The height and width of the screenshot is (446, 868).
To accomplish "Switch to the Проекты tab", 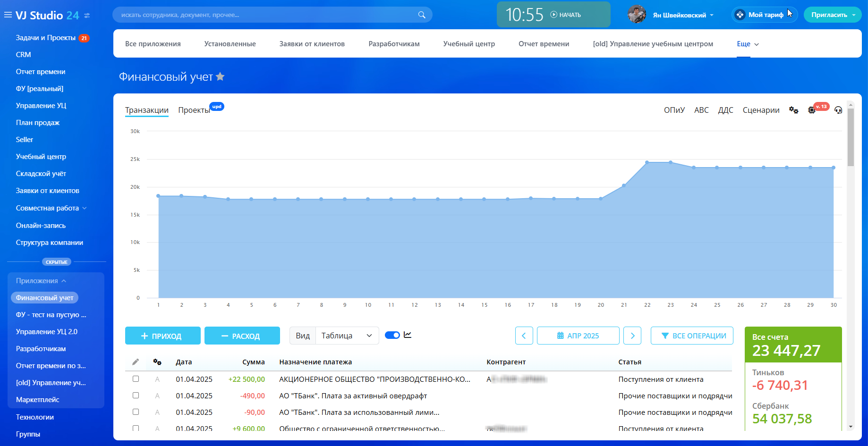I will [194, 110].
